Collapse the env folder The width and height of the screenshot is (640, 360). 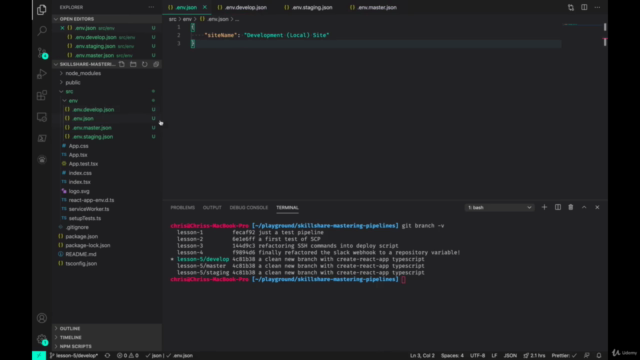(73, 100)
